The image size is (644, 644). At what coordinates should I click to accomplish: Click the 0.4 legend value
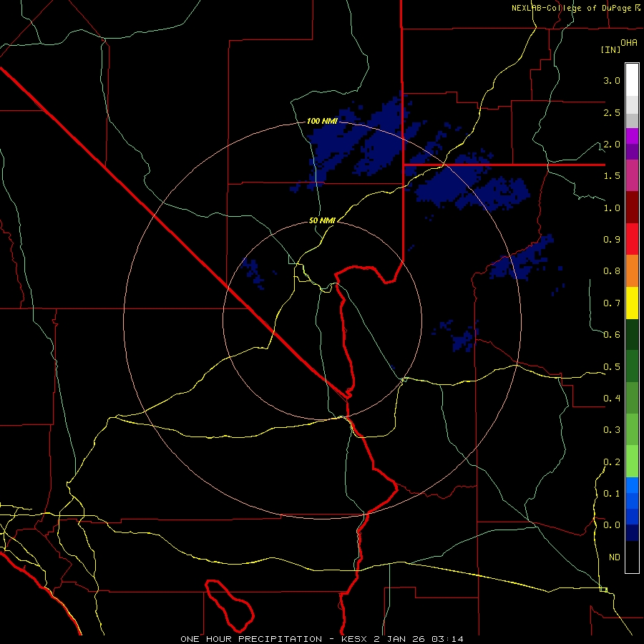click(612, 398)
